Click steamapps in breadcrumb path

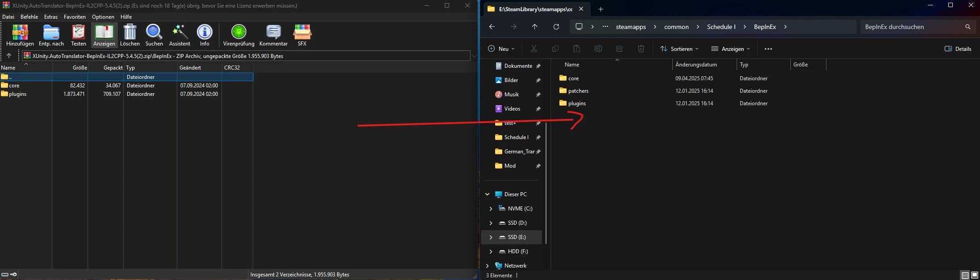point(631,27)
